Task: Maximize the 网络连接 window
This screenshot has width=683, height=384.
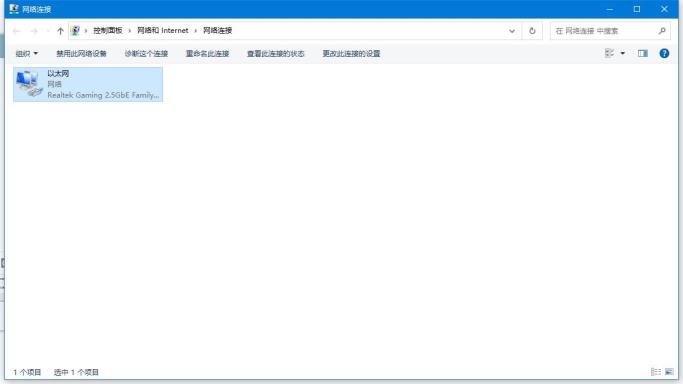Action: pos(636,9)
